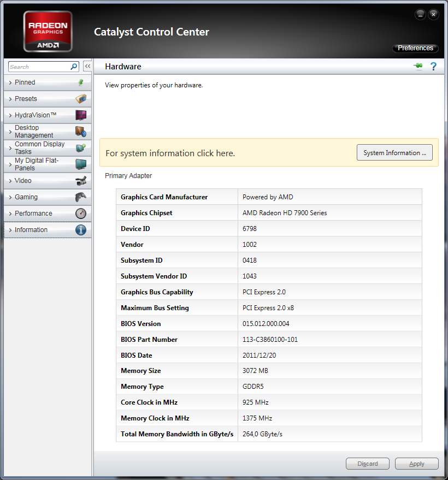Click the Discard button
Screen dimensions: 448x480
tap(368, 464)
